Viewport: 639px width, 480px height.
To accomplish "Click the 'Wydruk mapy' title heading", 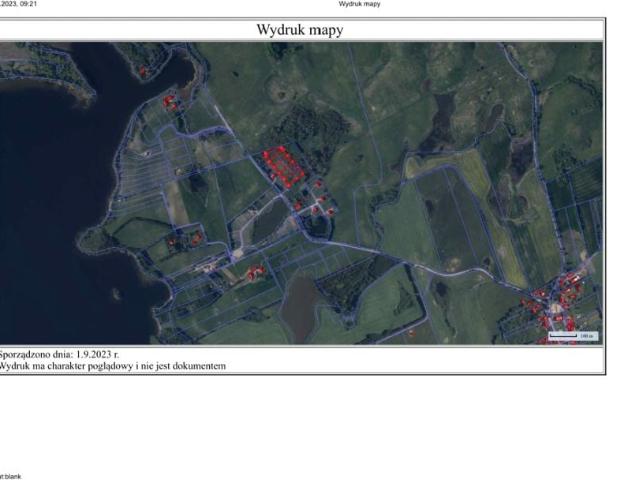I will (300, 30).
